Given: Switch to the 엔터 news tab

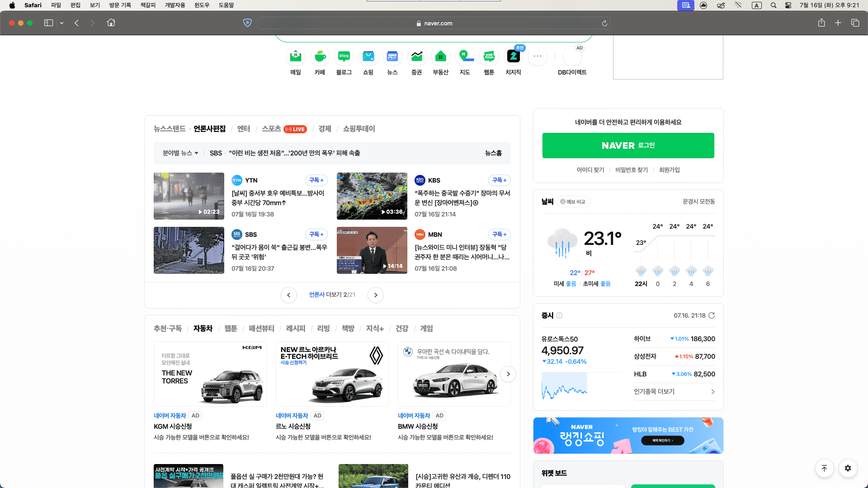Looking at the screenshot, I should (243, 129).
